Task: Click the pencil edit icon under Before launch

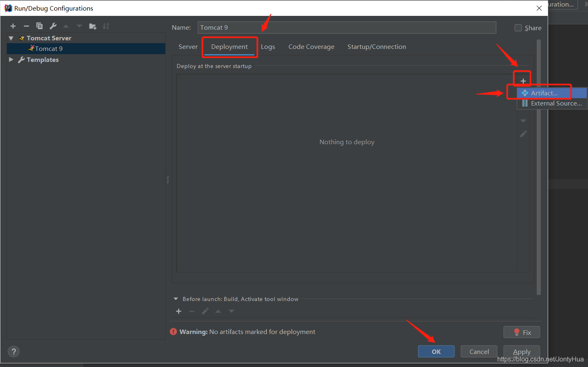Action: point(205,311)
